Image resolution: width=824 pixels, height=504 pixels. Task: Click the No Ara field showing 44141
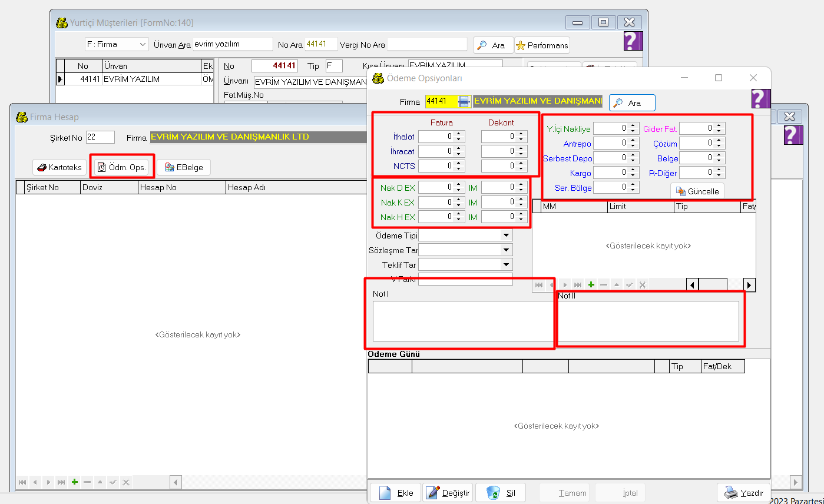[321, 44]
